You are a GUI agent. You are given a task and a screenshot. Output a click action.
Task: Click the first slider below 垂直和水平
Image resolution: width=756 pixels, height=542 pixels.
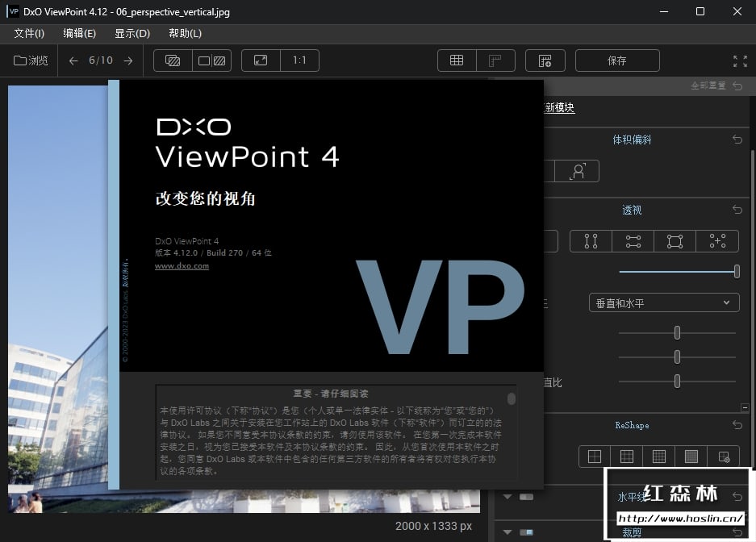(677, 332)
